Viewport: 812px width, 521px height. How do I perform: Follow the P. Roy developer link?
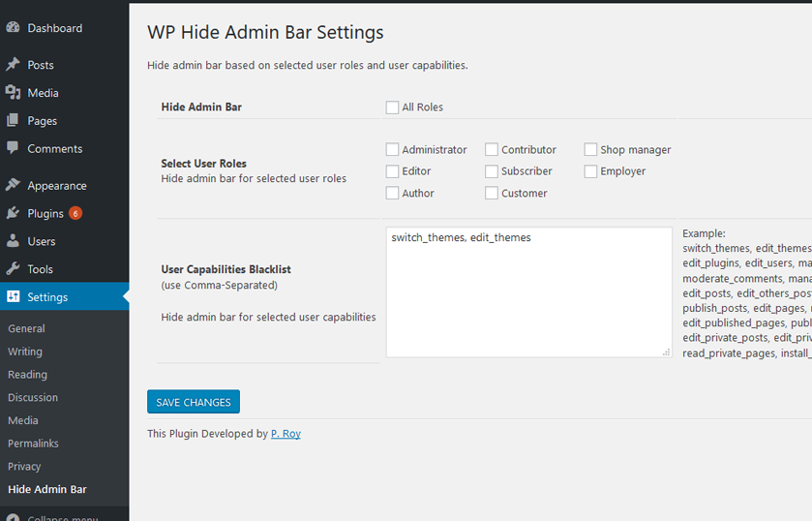286,434
